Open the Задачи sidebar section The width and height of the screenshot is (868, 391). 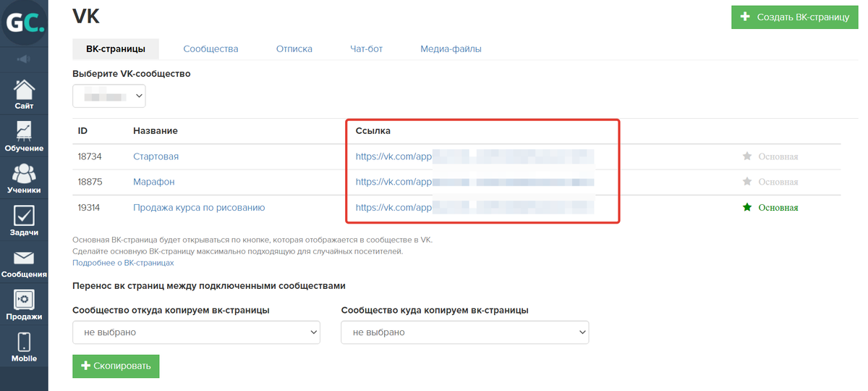pos(24,219)
